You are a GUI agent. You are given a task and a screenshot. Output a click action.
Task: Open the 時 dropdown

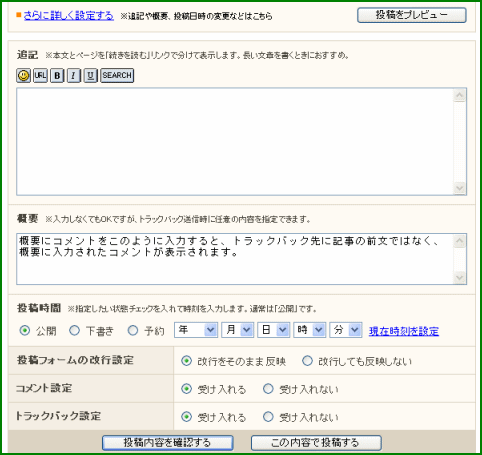[310, 330]
